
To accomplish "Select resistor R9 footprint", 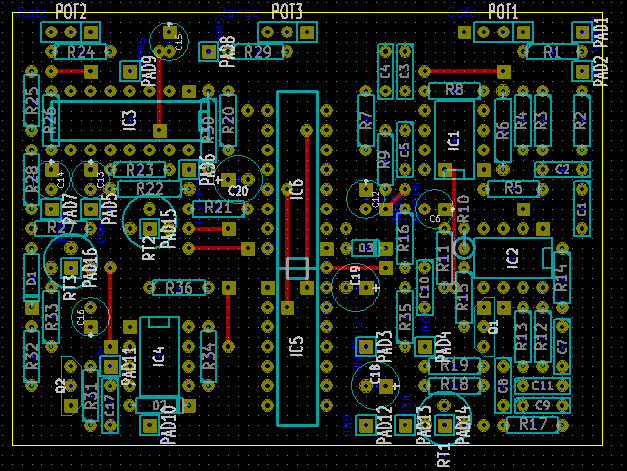I will click(x=385, y=160).
